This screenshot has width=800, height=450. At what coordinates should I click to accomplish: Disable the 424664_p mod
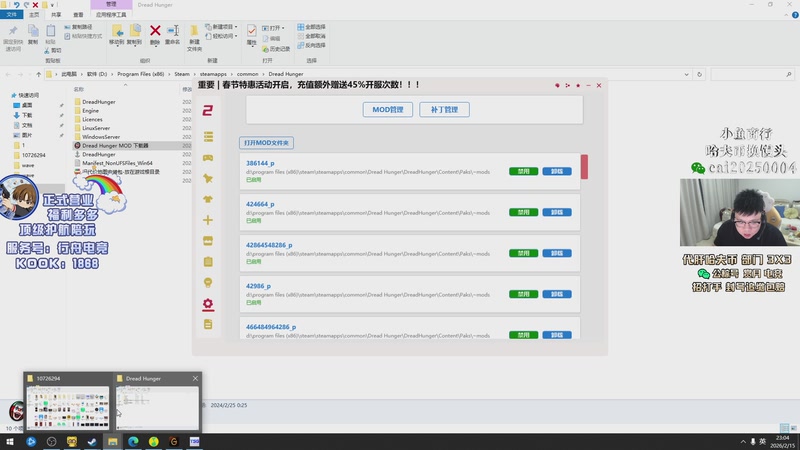point(523,212)
